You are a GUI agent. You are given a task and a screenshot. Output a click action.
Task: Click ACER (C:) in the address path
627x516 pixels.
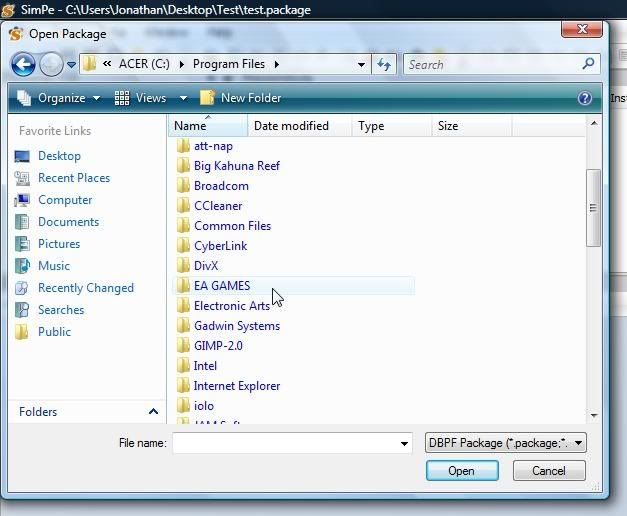coord(144,64)
